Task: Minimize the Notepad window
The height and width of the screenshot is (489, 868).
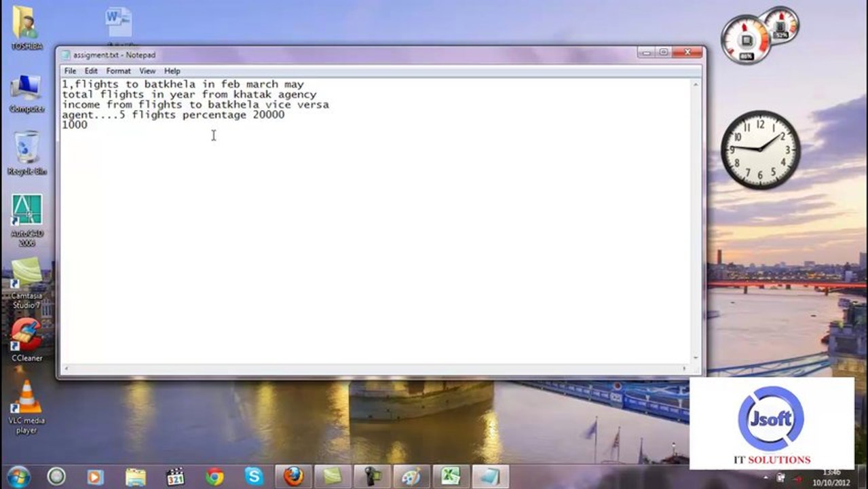Action: click(647, 52)
